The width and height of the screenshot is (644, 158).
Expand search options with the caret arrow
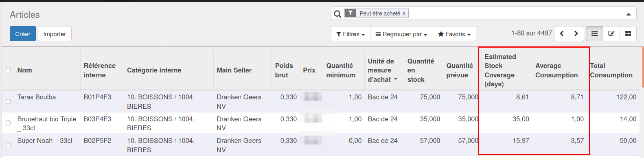(629, 14)
